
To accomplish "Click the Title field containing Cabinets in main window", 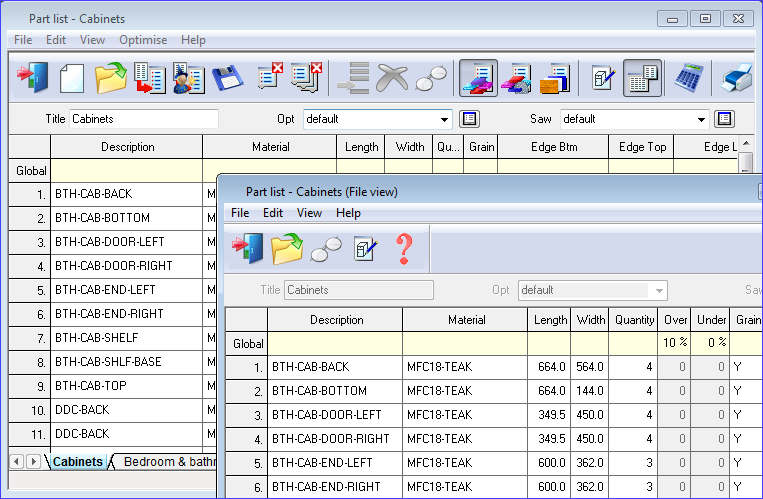I will click(144, 119).
